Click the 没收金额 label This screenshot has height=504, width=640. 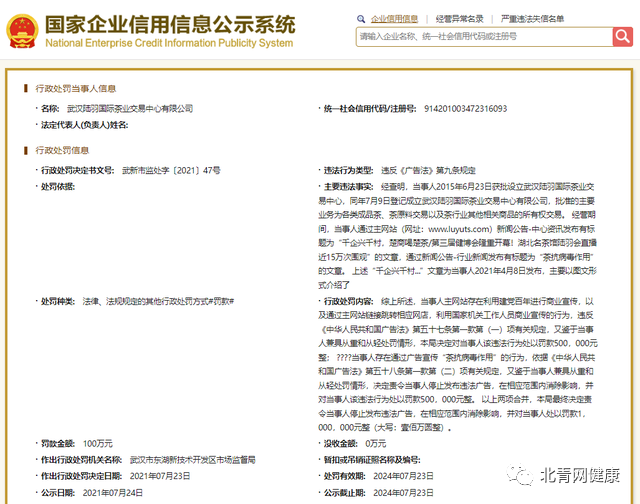[341, 443]
